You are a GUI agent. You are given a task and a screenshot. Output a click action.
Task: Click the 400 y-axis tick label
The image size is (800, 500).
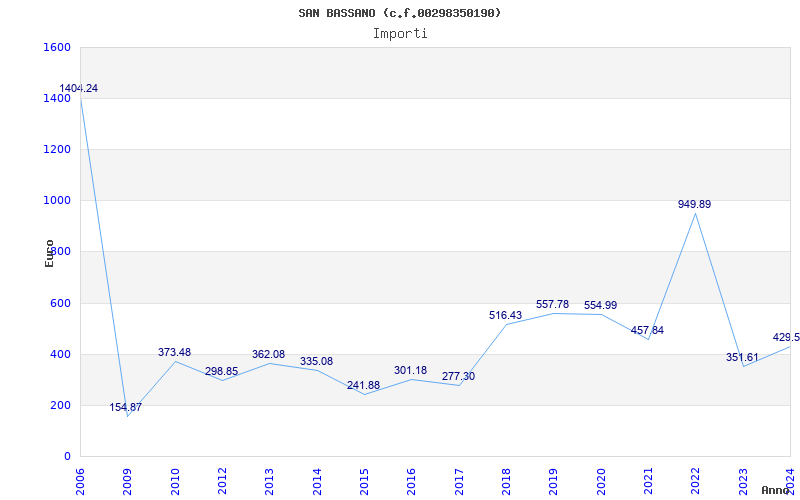[x=61, y=354]
